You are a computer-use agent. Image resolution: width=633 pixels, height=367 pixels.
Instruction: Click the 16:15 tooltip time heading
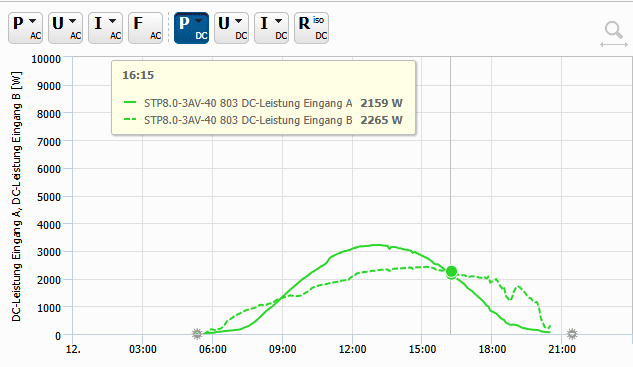pyautogui.click(x=138, y=75)
